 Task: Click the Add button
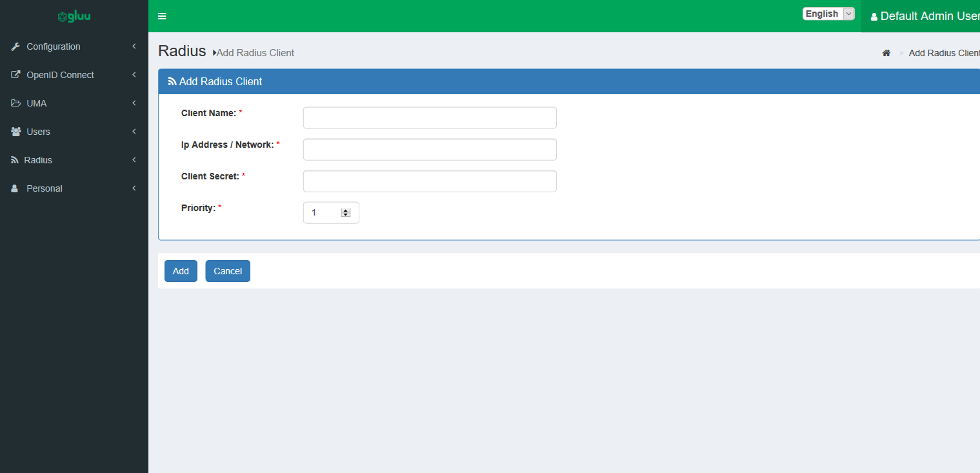pos(181,271)
